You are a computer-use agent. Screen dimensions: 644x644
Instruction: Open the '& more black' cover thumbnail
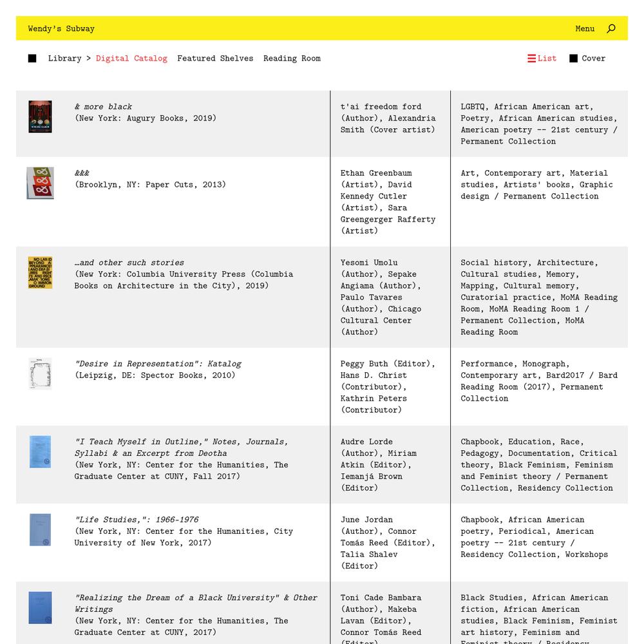pyautogui.click(x=40, y=117)
